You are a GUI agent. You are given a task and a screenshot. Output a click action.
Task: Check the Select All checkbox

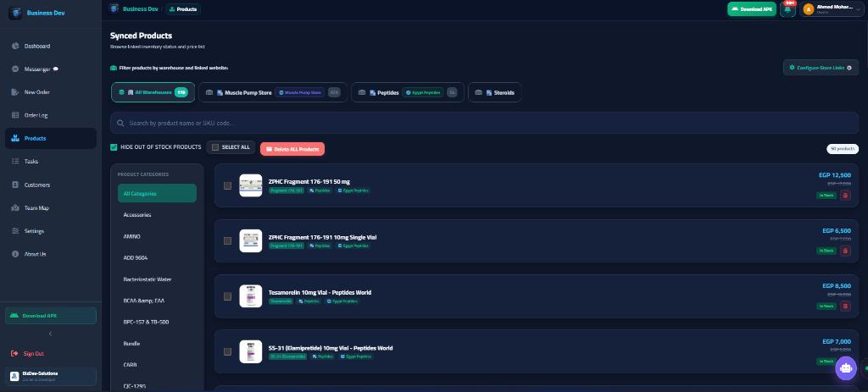pyautogui.click(x=215, y=147)
